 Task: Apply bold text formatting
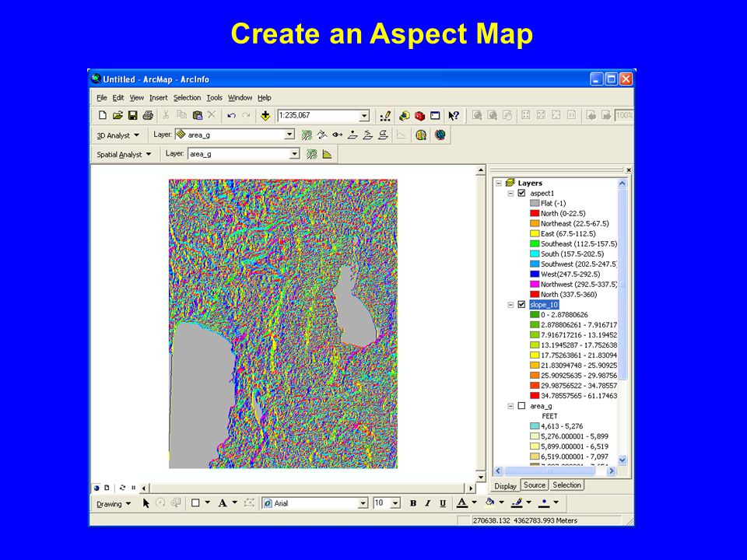coord(413,503)
